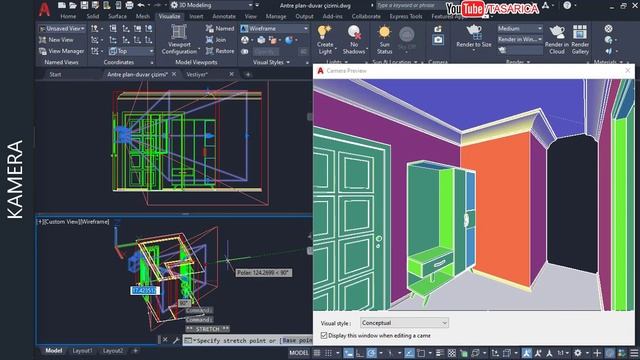Click the Custom View viewport label
This screenshot has width=640, height=360.
pyautogui.click(x=73, y=222)
